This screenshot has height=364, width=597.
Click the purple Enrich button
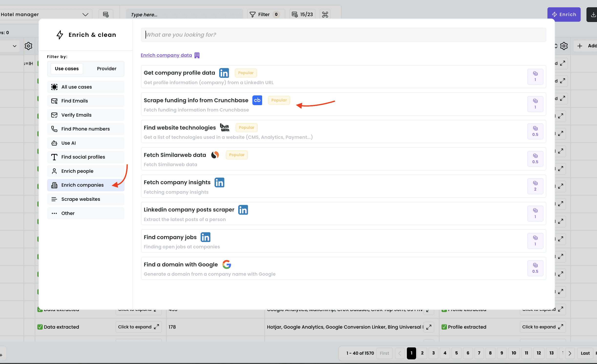[564, 15]
